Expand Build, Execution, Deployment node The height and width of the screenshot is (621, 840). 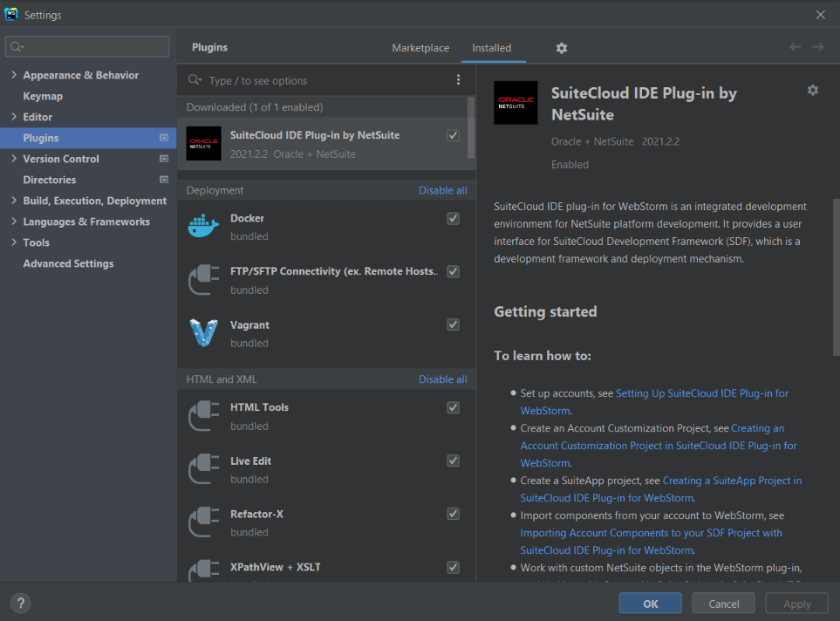point(13,201)
